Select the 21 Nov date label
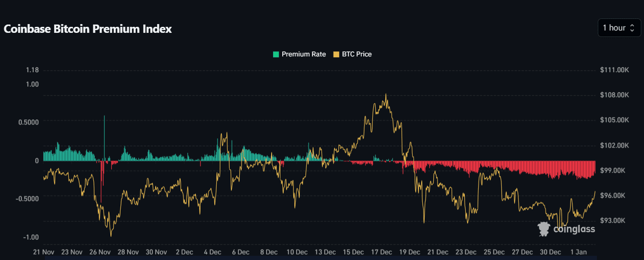 pyautogui.click(x=44, y=252)
